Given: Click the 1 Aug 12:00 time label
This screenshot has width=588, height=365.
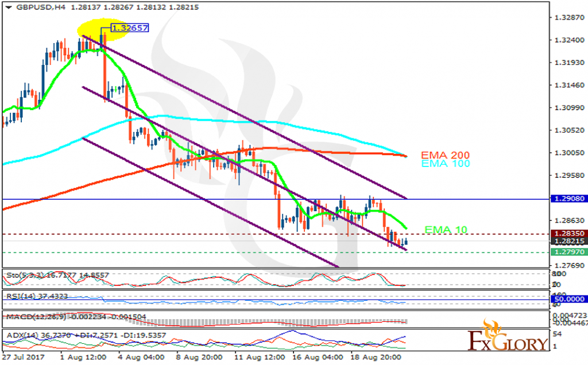Looking at the screenshot, I should tap(83, 357).
